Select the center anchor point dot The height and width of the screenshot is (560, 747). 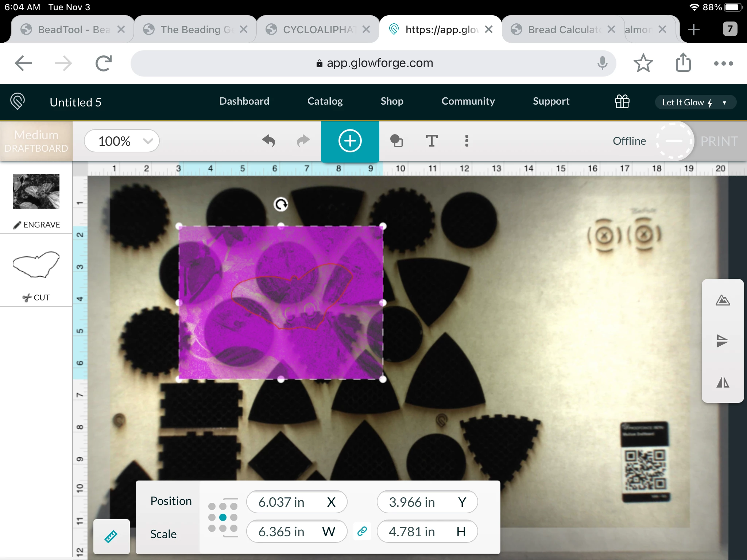[223, 517]
